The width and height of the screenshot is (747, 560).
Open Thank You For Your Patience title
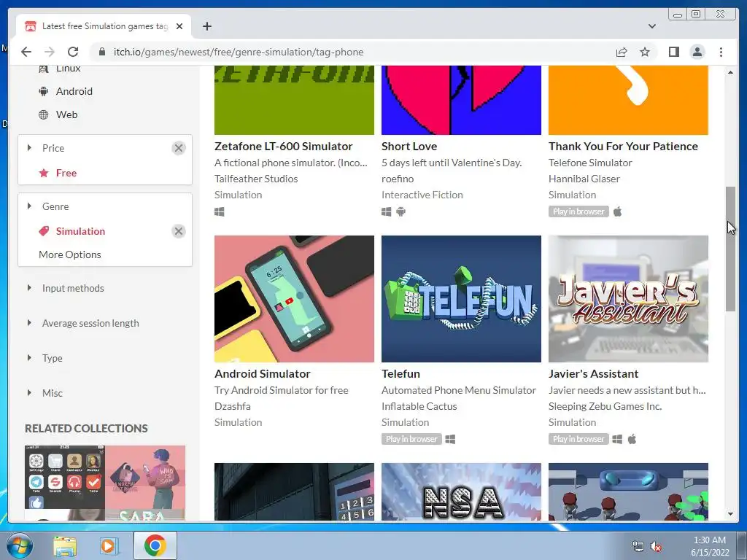click(623, 146)
